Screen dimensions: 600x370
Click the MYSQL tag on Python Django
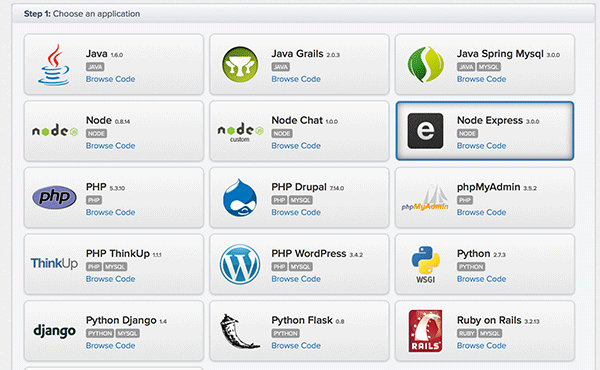click(x=127, y=333)
